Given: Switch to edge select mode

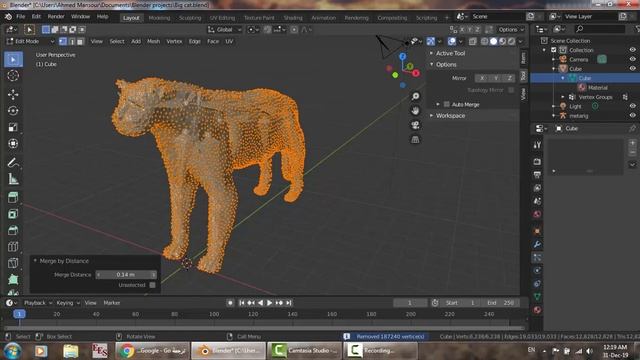Looking at the screenshot, I should (72, 41).
